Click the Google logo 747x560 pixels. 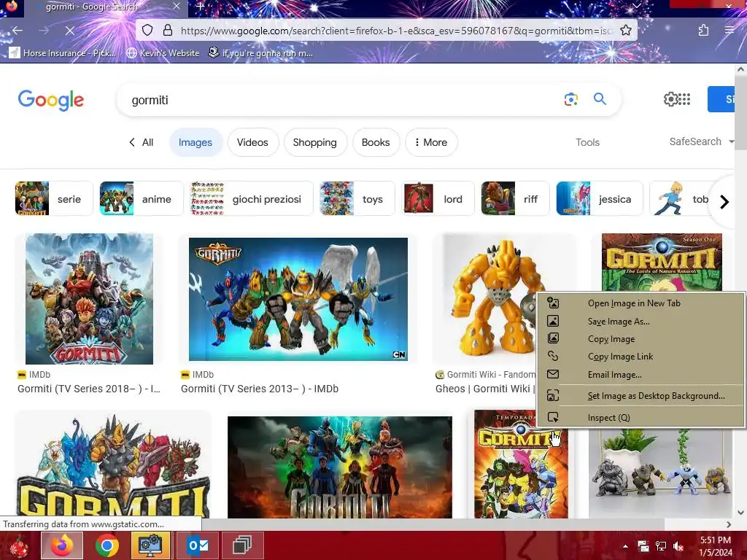(50, 100)
